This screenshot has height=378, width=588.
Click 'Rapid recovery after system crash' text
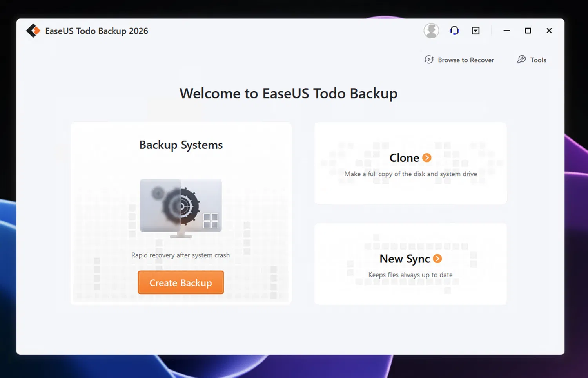pos(181,255)
